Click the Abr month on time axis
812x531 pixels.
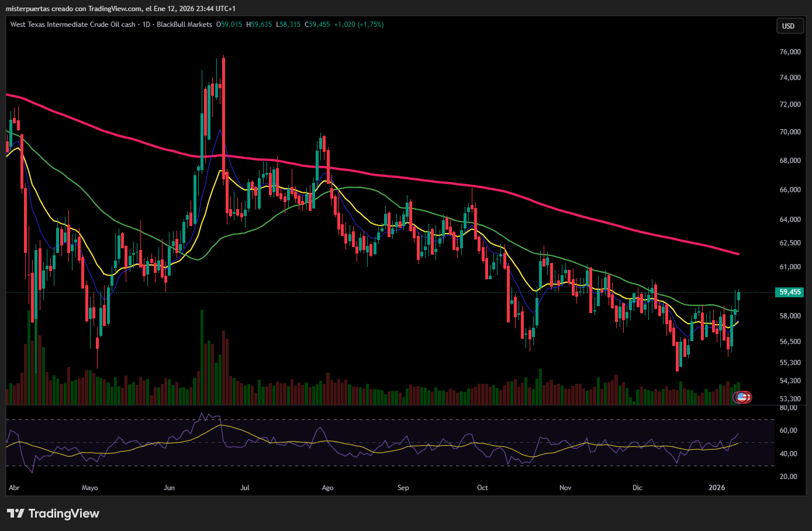point(15,488)
